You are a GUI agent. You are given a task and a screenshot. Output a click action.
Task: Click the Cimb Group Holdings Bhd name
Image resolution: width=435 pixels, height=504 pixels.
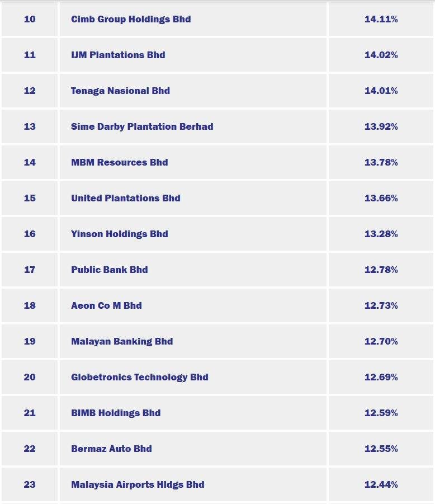[131, 19]
